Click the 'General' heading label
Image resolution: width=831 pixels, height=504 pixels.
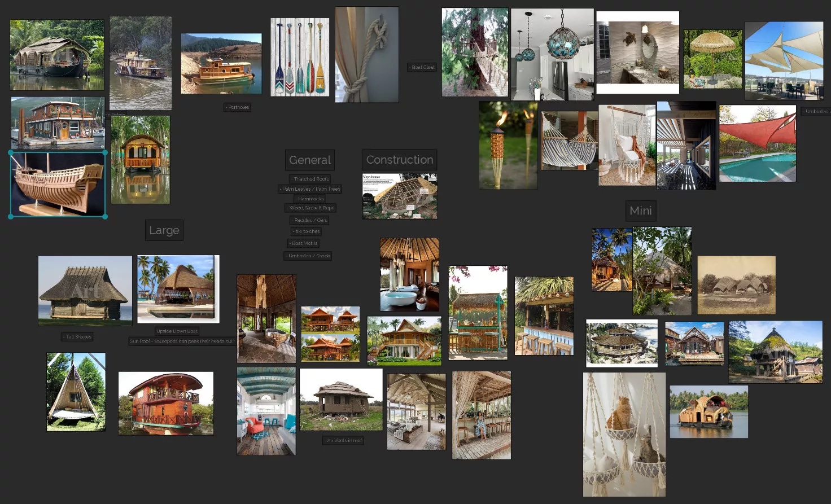[310, 160]
